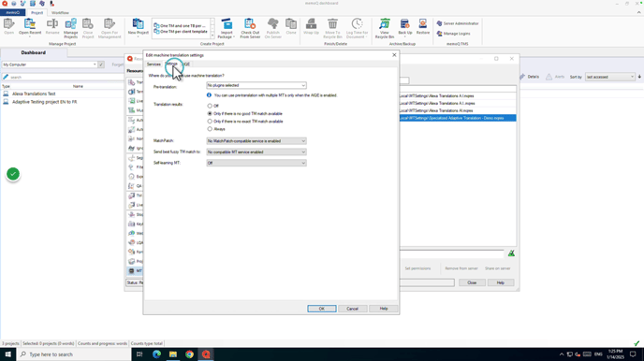The height and width of the screenshot is (361, 644).
Task: Click the Windows Start button
Action: (x=7, y=354)
